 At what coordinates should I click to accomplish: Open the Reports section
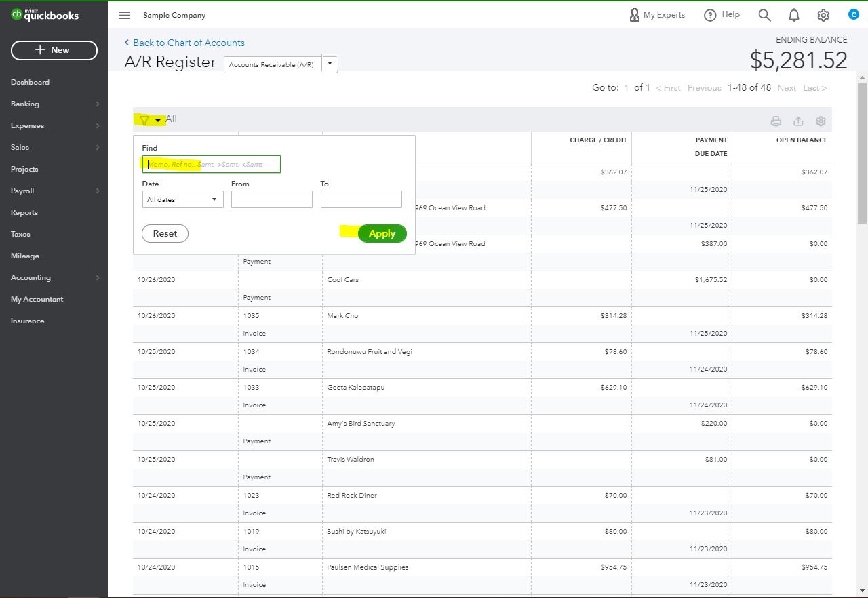coord(24,212)
